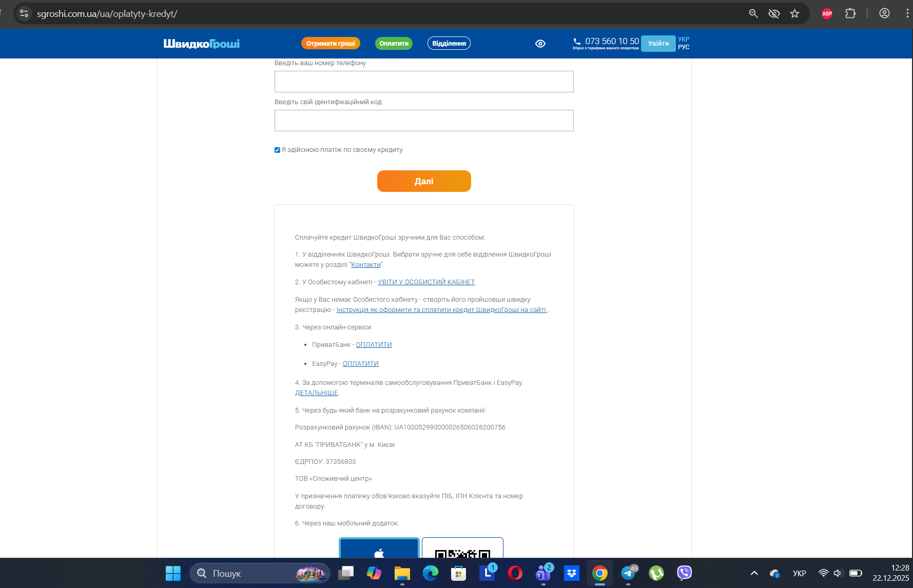Open the ШвидкоГроші logo home page

202,44
